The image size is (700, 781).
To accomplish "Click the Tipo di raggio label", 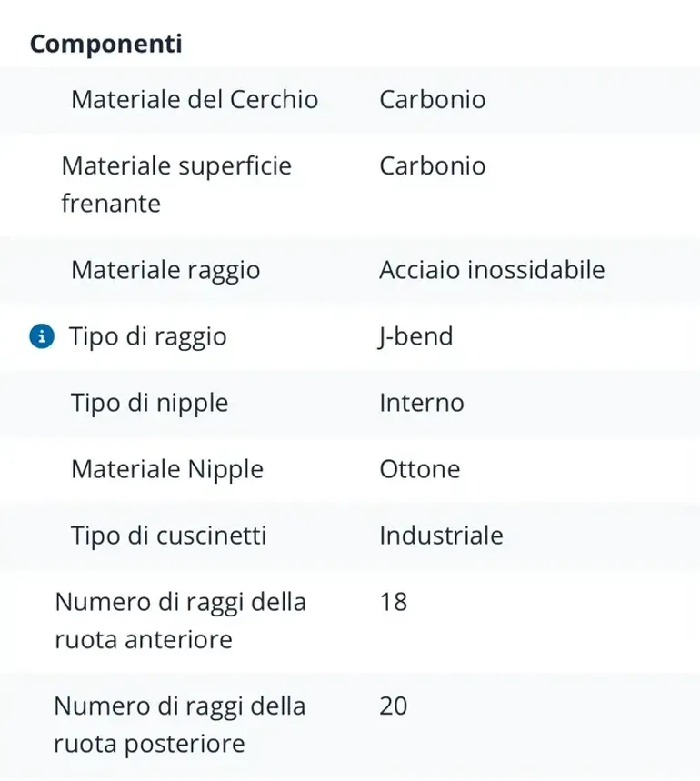I will 148,336.
